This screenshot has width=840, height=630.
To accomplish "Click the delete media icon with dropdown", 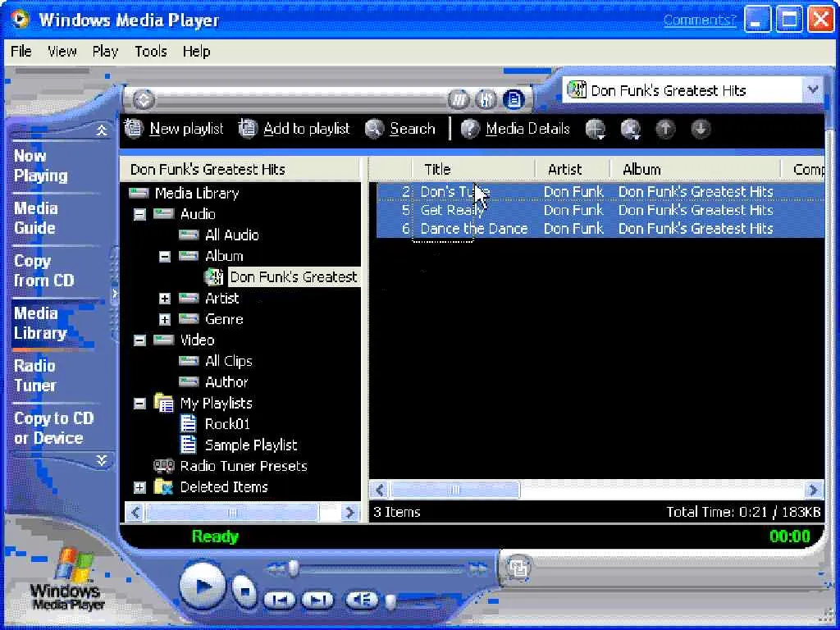I will (631, 129).
